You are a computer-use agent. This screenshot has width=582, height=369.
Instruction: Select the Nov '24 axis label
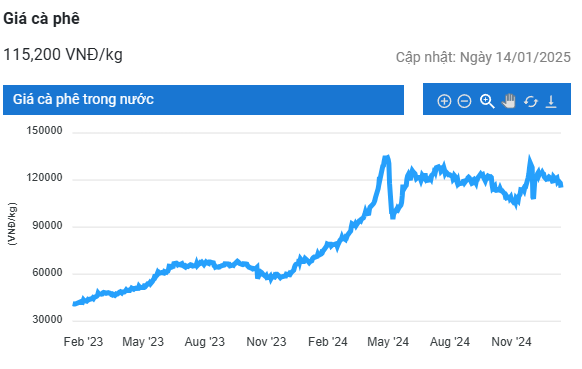[x=511, y=342]
